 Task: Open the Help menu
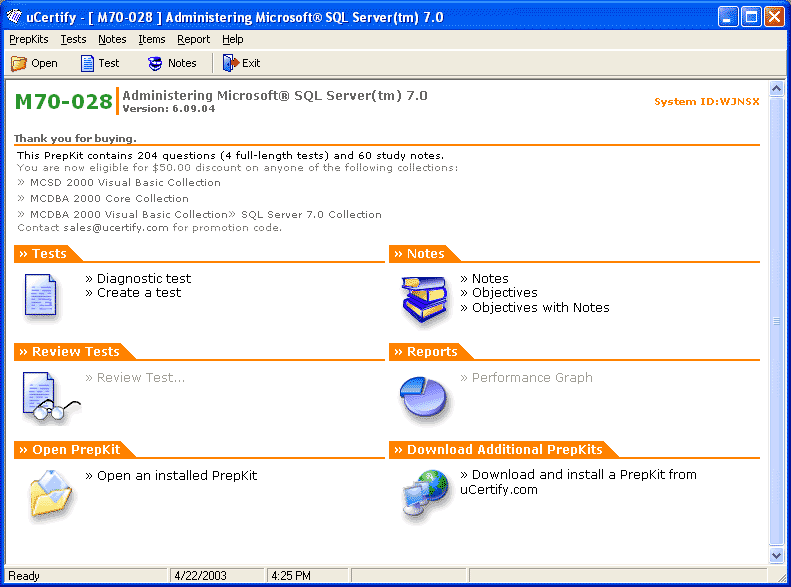[x=233, y=39]
